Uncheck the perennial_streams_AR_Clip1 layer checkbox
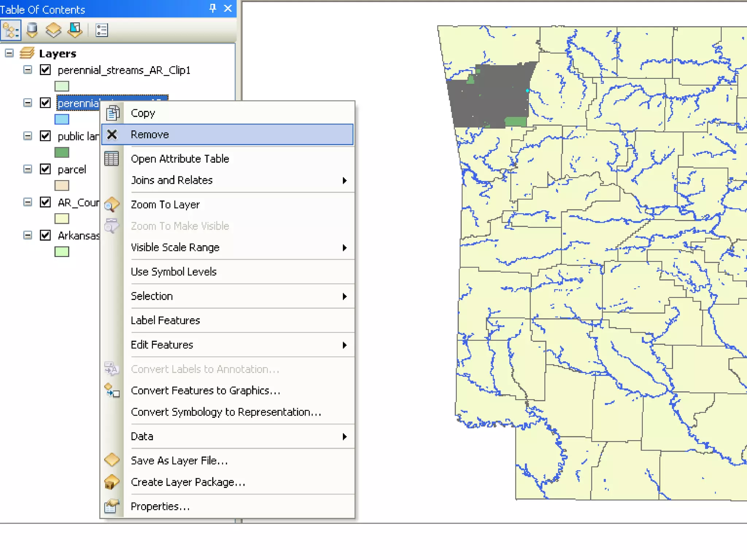 tap(45, 70)
